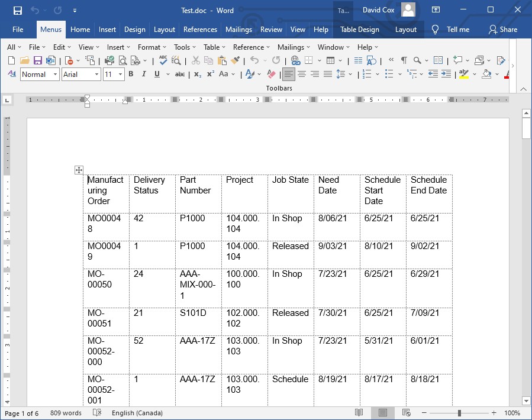Screen dimensions: 532x420
Task: Click the Page 1 of 6 indicator
Action: pyautogui.click(x=21, y=413)
